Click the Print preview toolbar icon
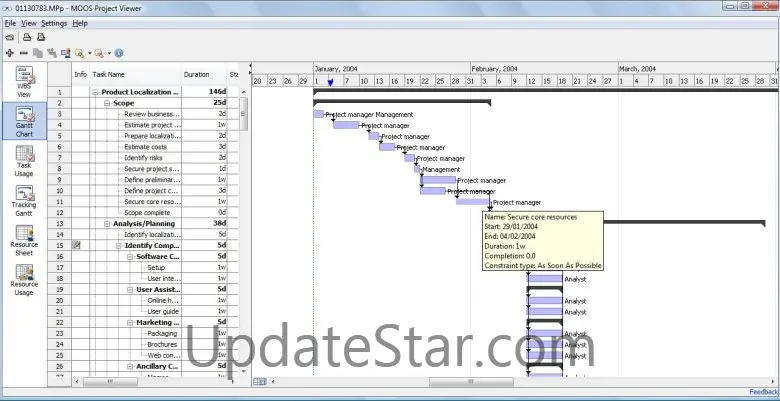Viewport: 780px width, 401px height. (41, 37)
